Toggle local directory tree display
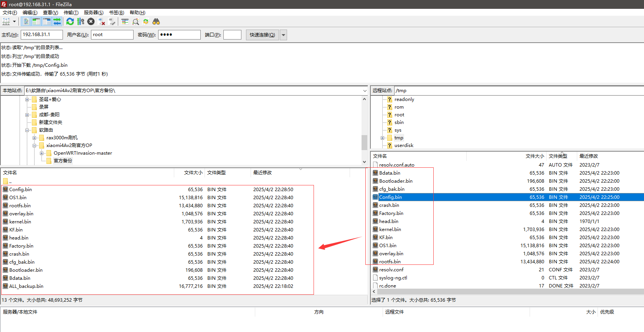The image size is (644, 332). click(36, 22)
